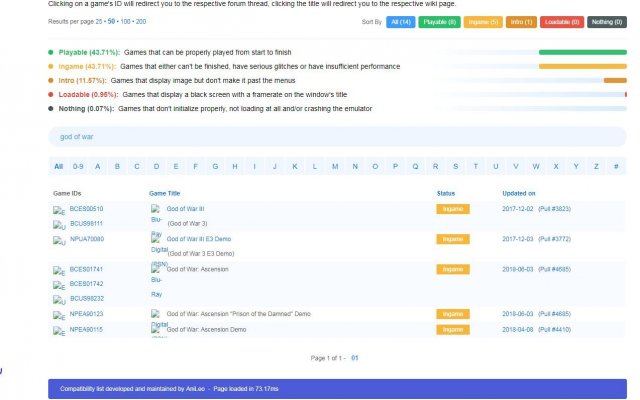Filter results by All (14)

click(401, 22)
